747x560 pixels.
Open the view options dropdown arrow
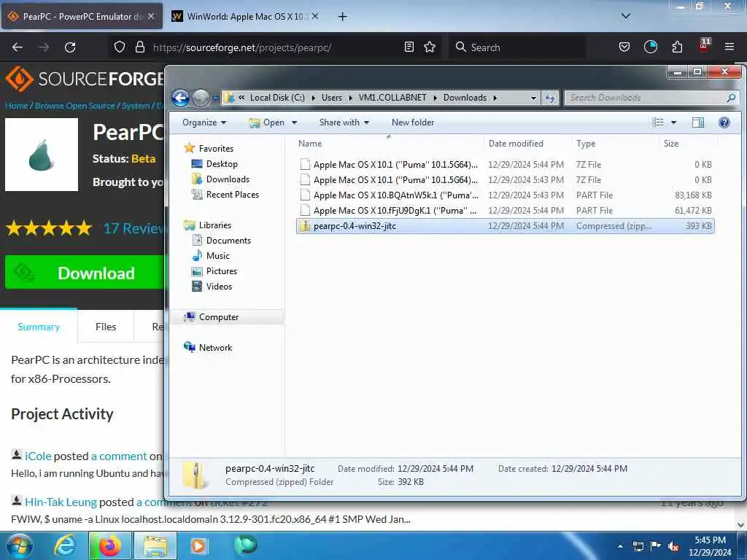(673, 122)
